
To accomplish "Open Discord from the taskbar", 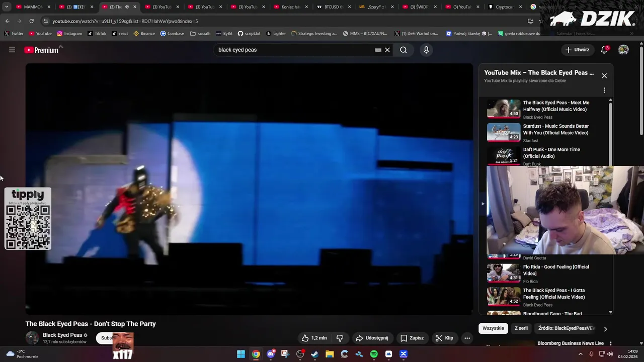I will pyautogui.click(x=271, y=354).
